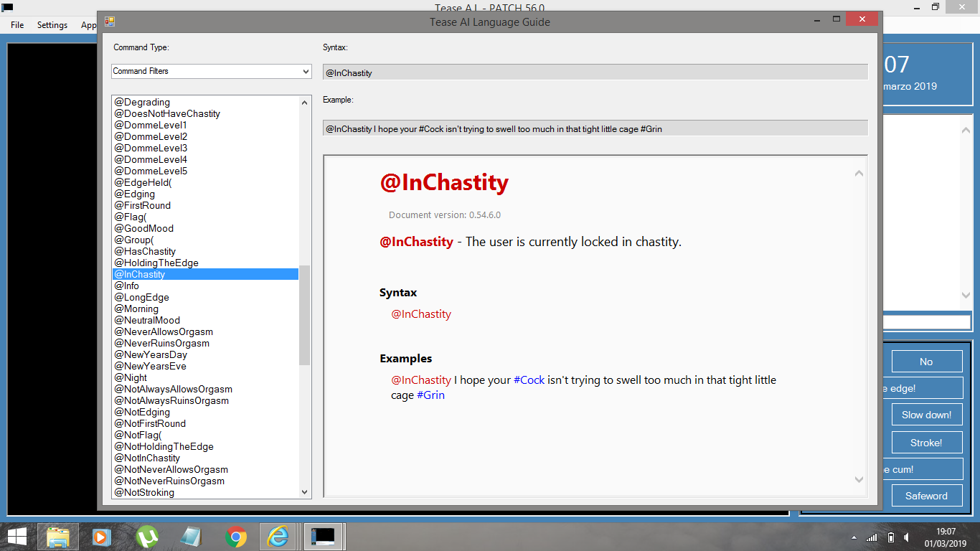Screen dimensions: 980x551
Task: Click the Tease AI main window icon
Action: pyautogui.click(x=8, y=6)
